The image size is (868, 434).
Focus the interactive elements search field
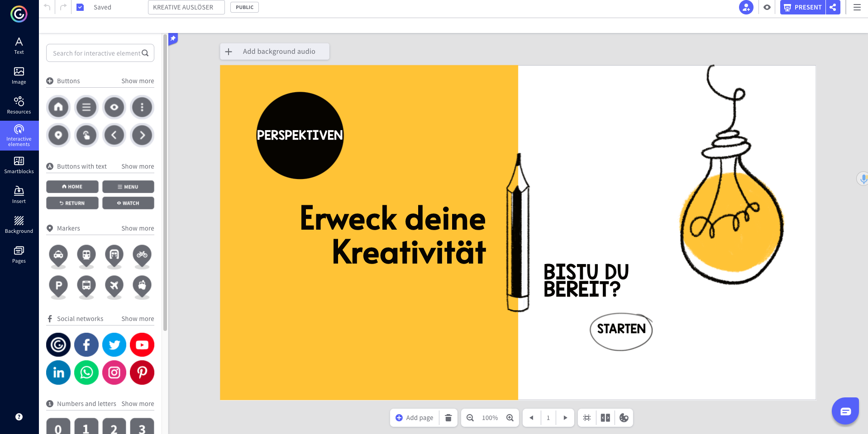(x=96, y=53)
